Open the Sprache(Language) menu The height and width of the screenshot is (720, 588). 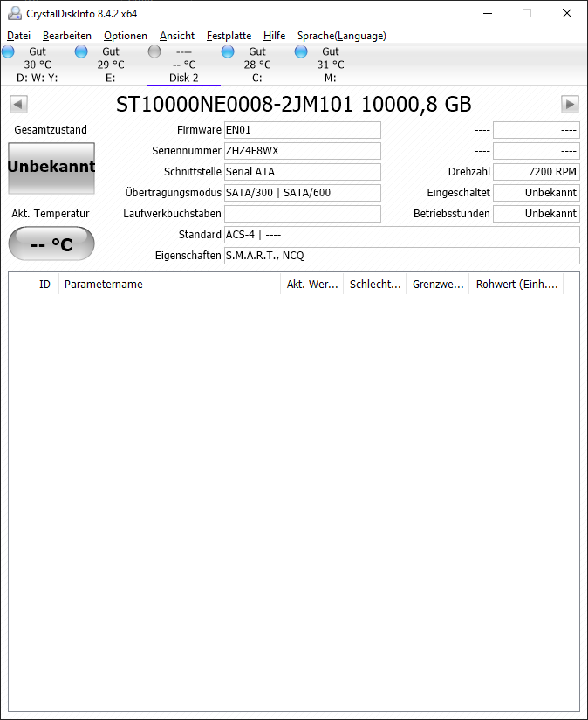pyautogui.click(x=342, y=36)
